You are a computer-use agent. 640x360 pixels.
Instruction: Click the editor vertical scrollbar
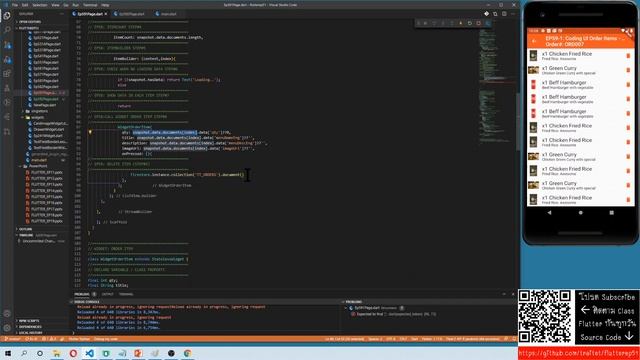[518, 122]
